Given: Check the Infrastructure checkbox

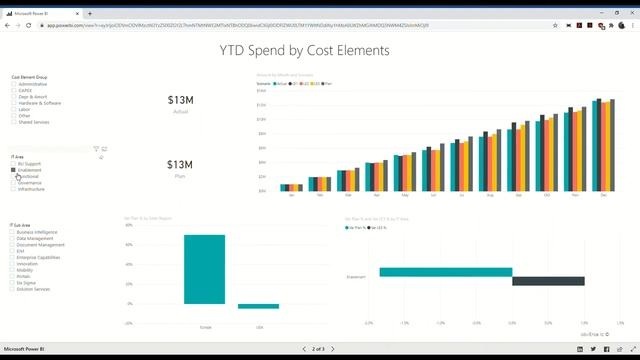Looking at the screenshot, I should [x=13, y=189].
